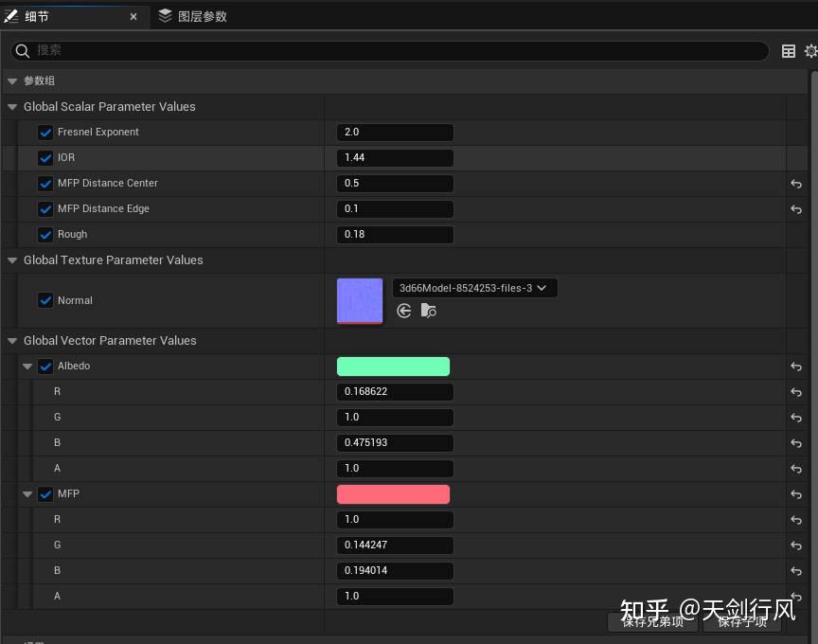The width and height of the screenshot is (818, 644).
Task: Open the pink MFP color swatch picker
Action: click(x=393, y=493)
